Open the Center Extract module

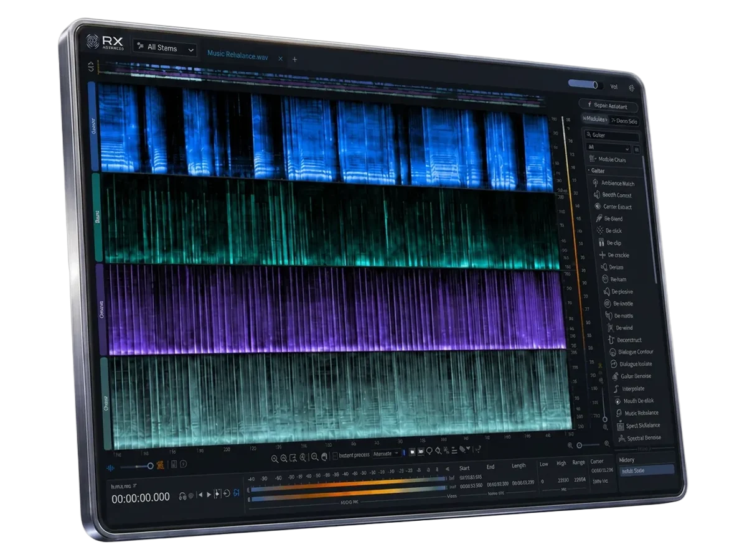(613, 207)
